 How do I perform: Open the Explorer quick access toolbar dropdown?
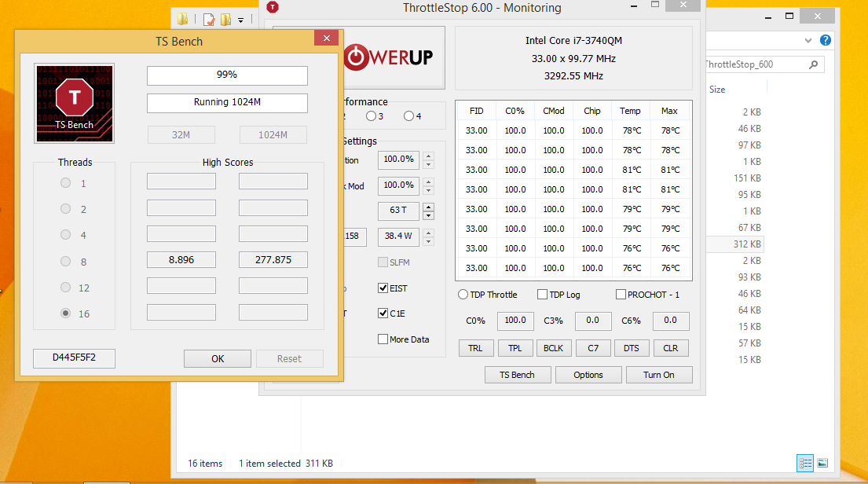click(x=241, y=20)
